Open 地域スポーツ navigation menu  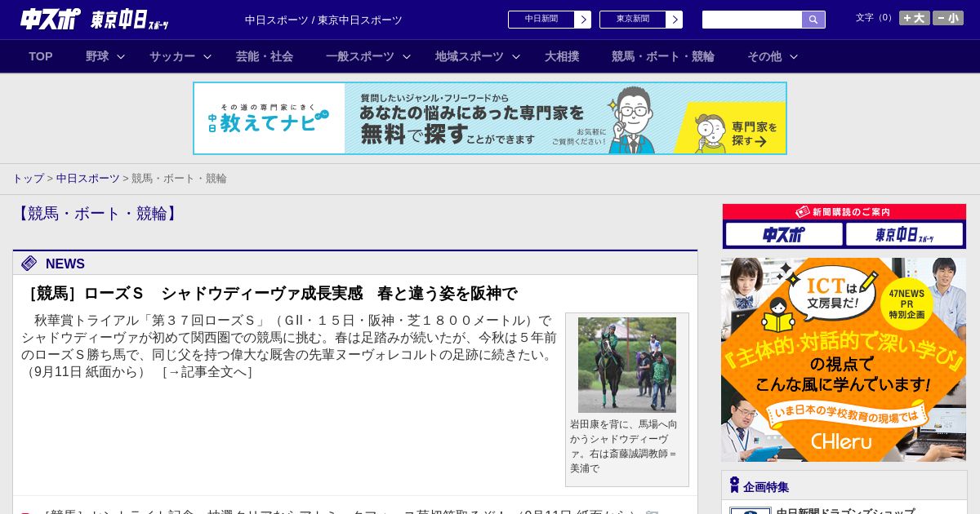pyautogui.click(x=470, y=56)
